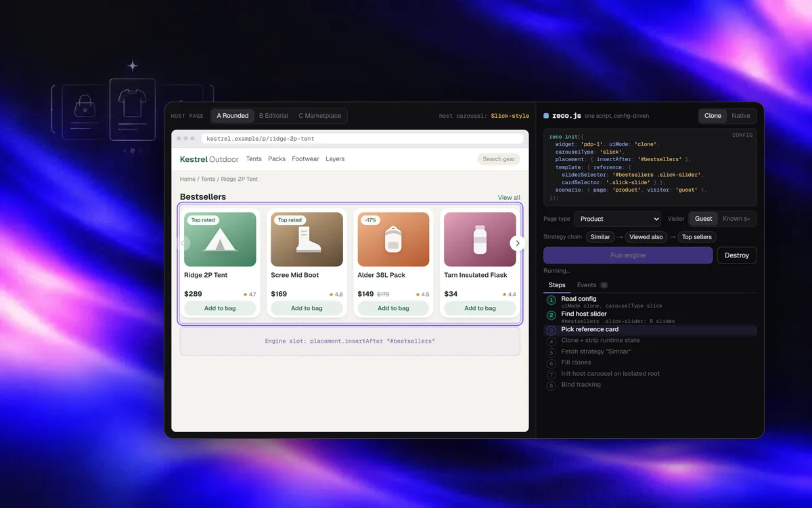Click the Slick-style host carousel label
The height and width of the screenshot is (508, 812).
pos(510,116)
